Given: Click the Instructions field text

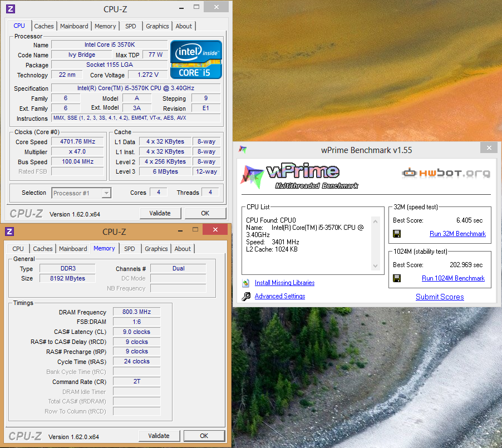Looking at the screenshot, I should click(136, 118).
